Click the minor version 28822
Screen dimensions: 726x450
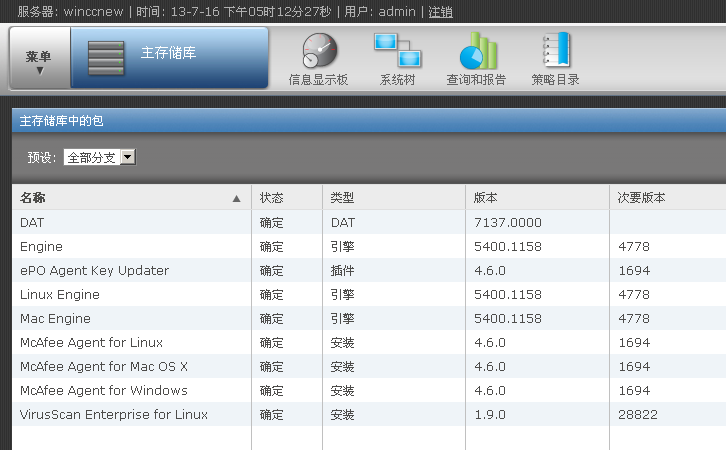coord(638,414)
